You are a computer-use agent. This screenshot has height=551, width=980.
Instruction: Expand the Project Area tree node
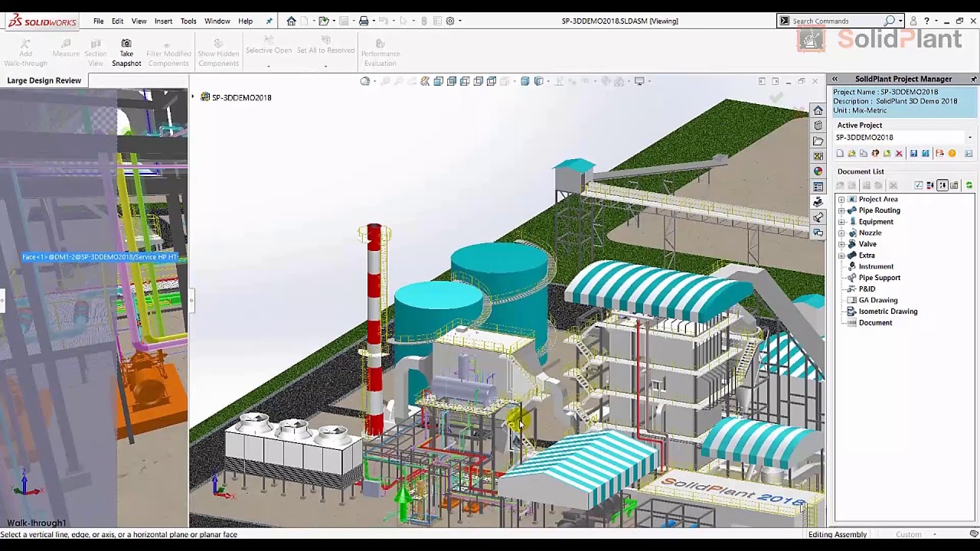(841, 199)
